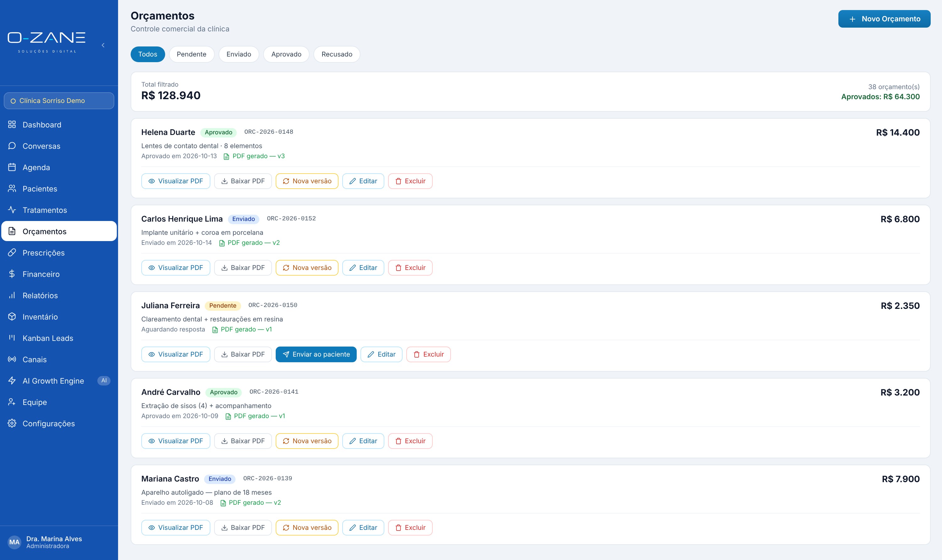This screenshot has height=560, width=942.
Task: Navigate to Kanban Leads
Action: (x=59, y=338)
